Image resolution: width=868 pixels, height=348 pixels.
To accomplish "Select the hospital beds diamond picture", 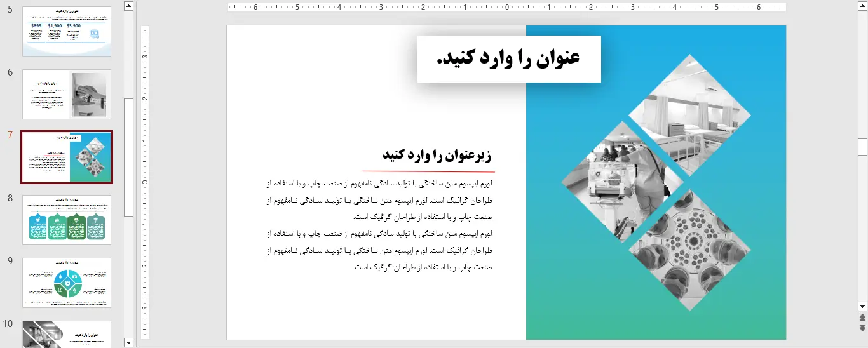I will tap(689, 116).
